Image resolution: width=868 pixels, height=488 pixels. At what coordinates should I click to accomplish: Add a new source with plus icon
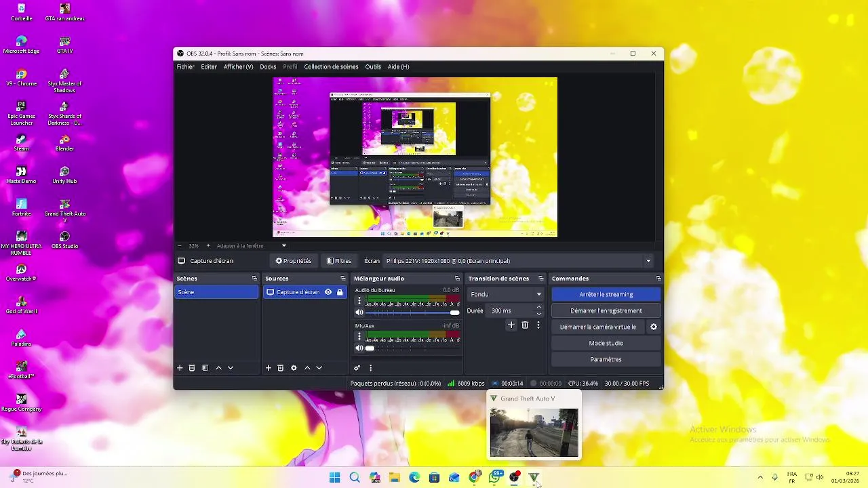coord(269,368)
